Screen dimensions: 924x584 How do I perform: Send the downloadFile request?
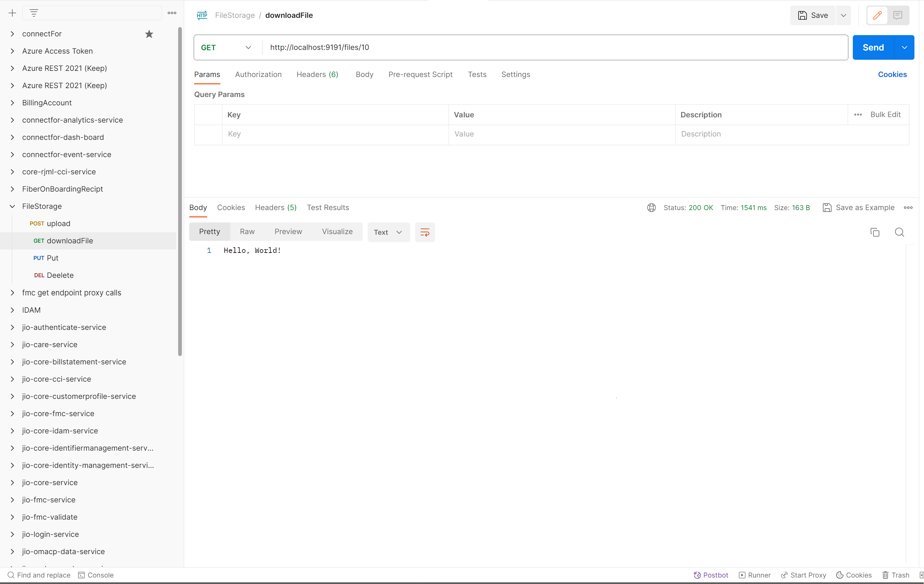click(873, 47)
